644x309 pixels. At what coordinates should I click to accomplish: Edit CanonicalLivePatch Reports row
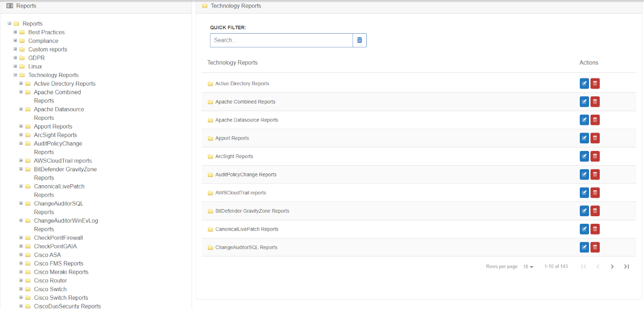[x=584, y=229]
